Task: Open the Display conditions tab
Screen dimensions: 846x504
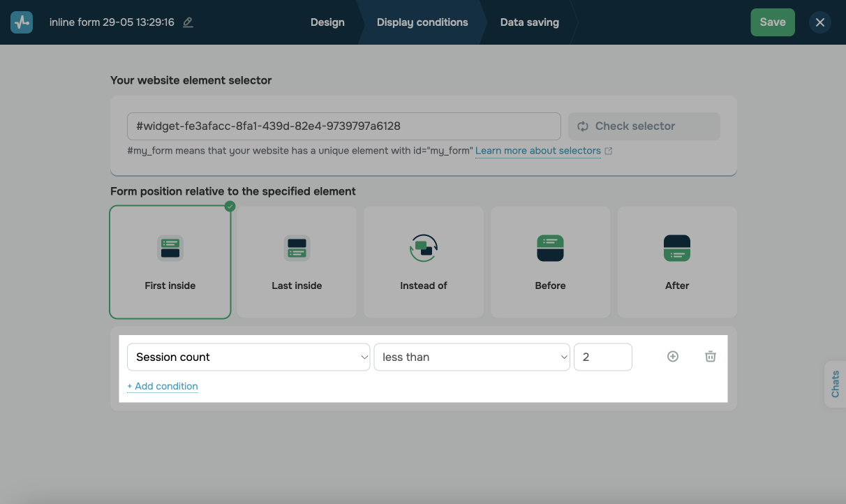Action: 422,22
